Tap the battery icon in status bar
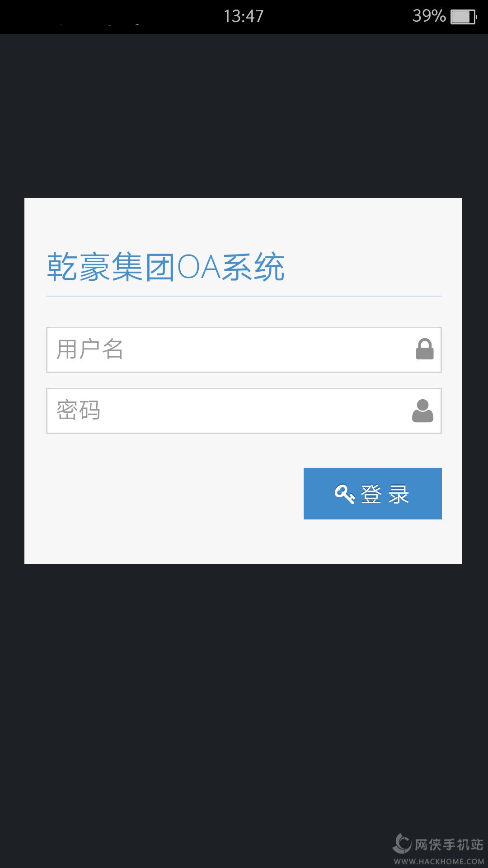Screen dimensions: 488x868 tap(464, 17)
